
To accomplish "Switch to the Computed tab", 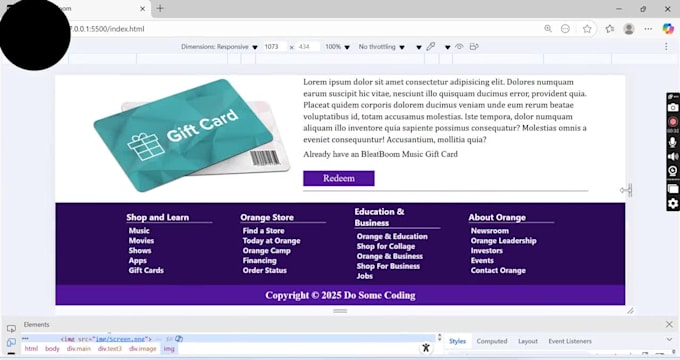I will click(492, 341).
